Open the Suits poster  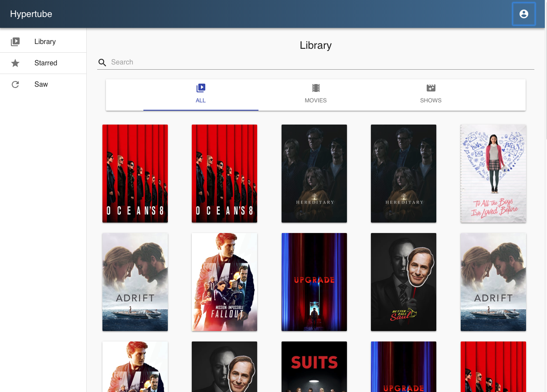pyautogui.click(x=314, y=367)
